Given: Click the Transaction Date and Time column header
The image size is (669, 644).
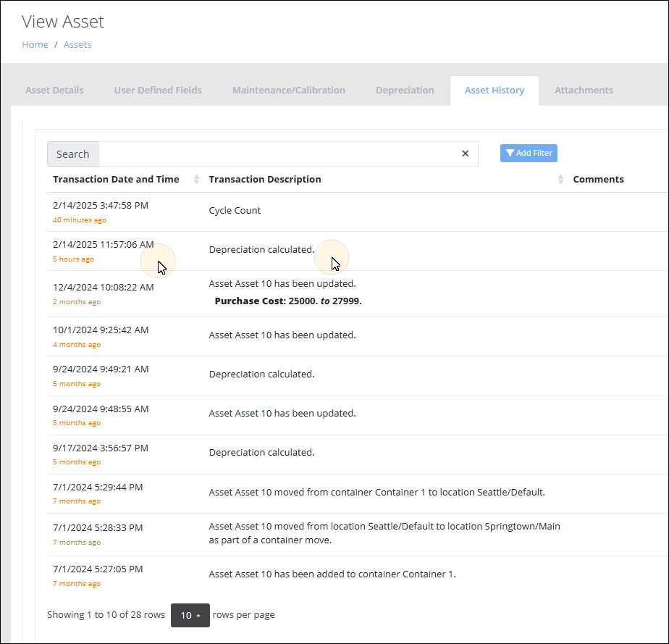Looking at the screenshot, I should pos(116,179).
